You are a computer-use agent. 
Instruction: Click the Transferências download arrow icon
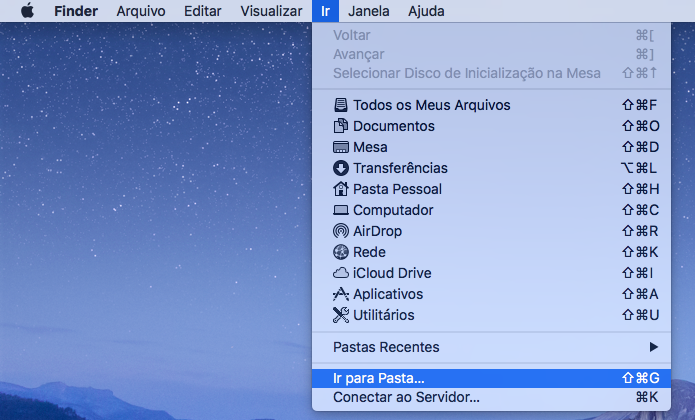coord(340,168)
